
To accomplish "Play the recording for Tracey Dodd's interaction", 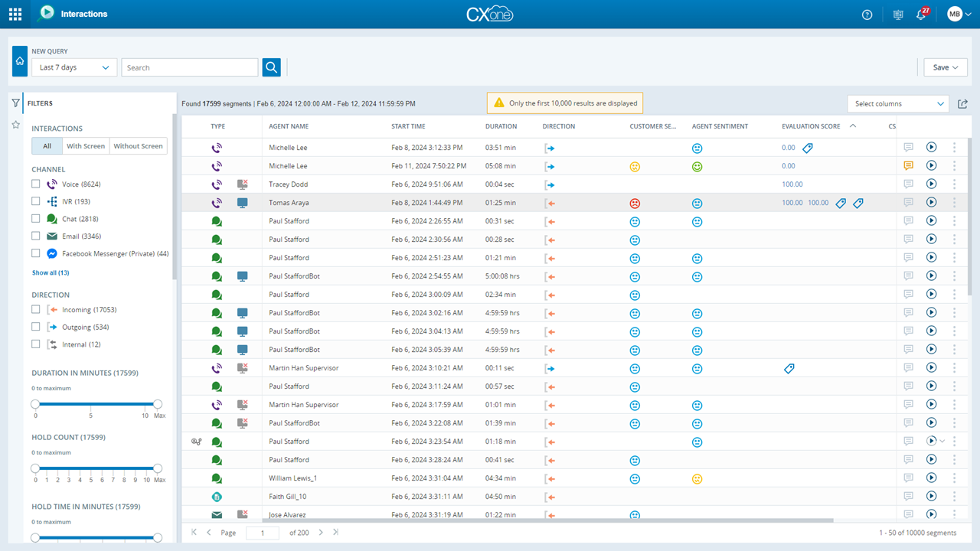I will [x=931, y=184].
